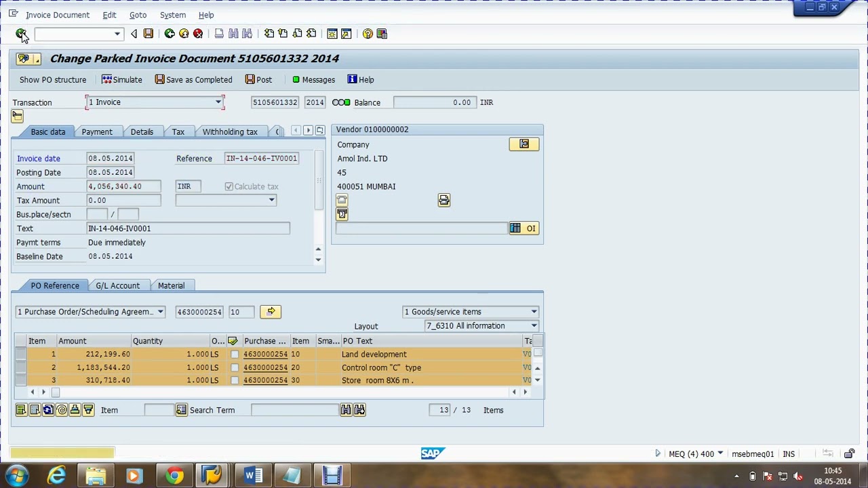Image resolution: width=868 pixels, height=488 pixels.
Task: Open the tax code dropdown beside Tax Amount
Action: (x=271, y=200)
